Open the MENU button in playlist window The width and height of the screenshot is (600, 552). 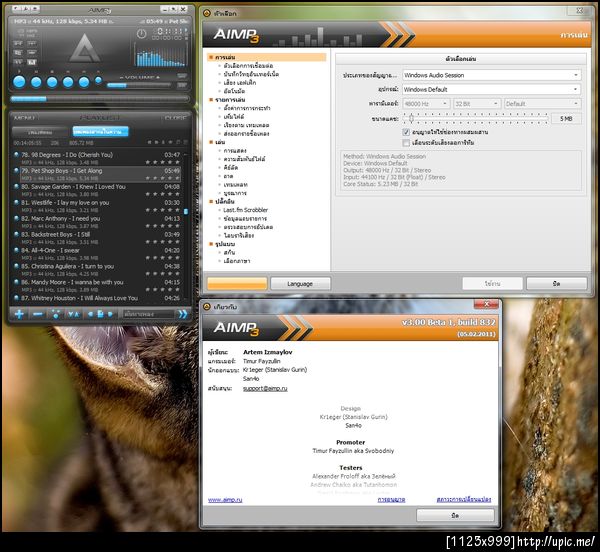pyautogui.click(x=24, y=118)
